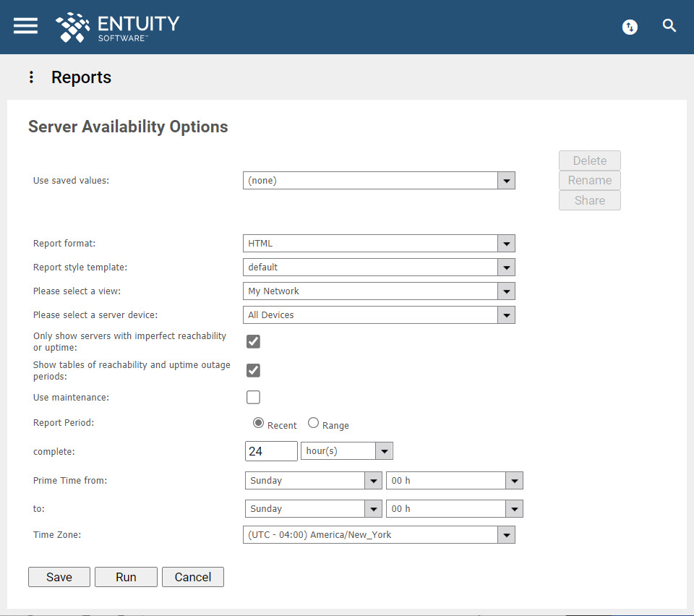
Task: Open the Report style template dropdown
Action: (379, 268)
